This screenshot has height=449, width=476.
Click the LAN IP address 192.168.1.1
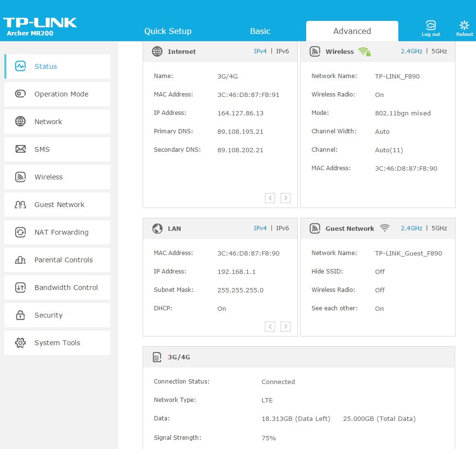(x=236, y=272)
